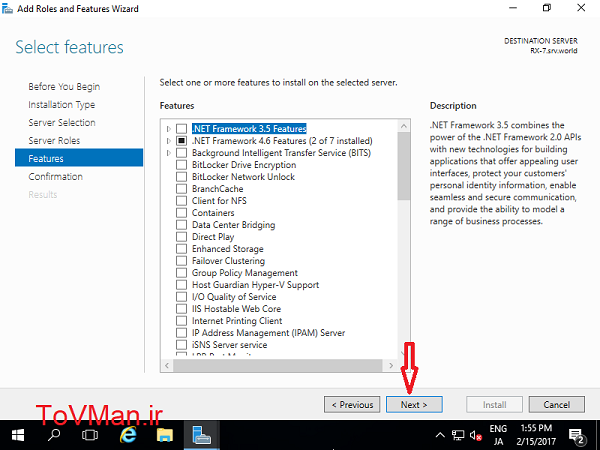This screenshot has height=450, width=600.
Task: Jump to the Confirmation step
Action: 55,176
